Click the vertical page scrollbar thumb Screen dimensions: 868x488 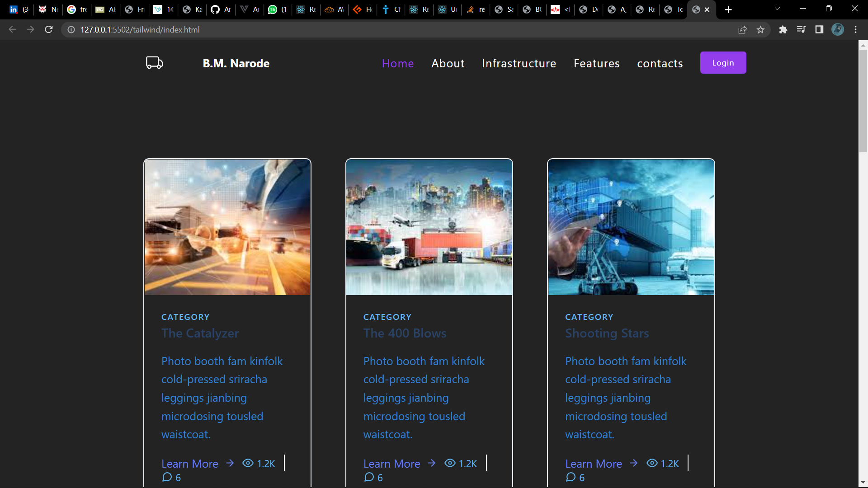click(863, 102)
